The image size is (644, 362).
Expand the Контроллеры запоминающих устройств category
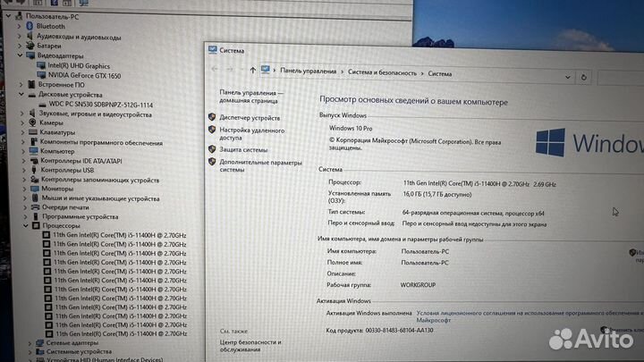click(x=24, y=180)
